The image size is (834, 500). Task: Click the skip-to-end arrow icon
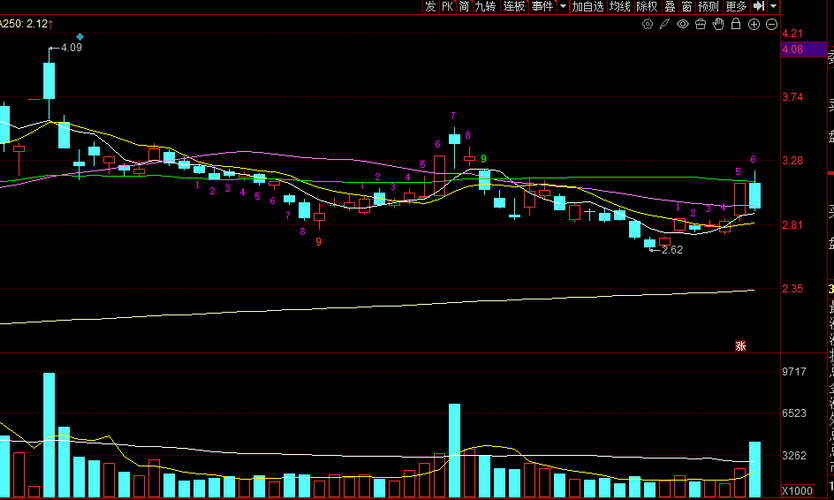[x=759, y=6]
